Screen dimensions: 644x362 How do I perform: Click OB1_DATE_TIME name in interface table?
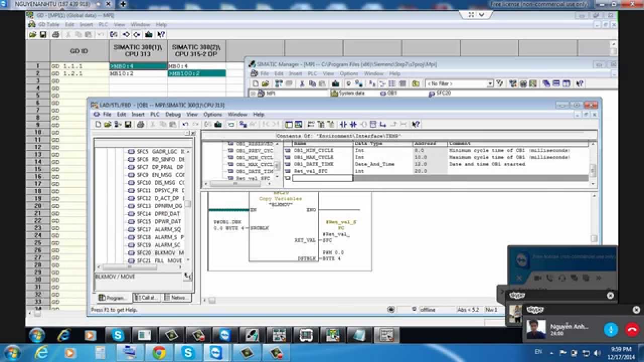[x=313, y=164]
